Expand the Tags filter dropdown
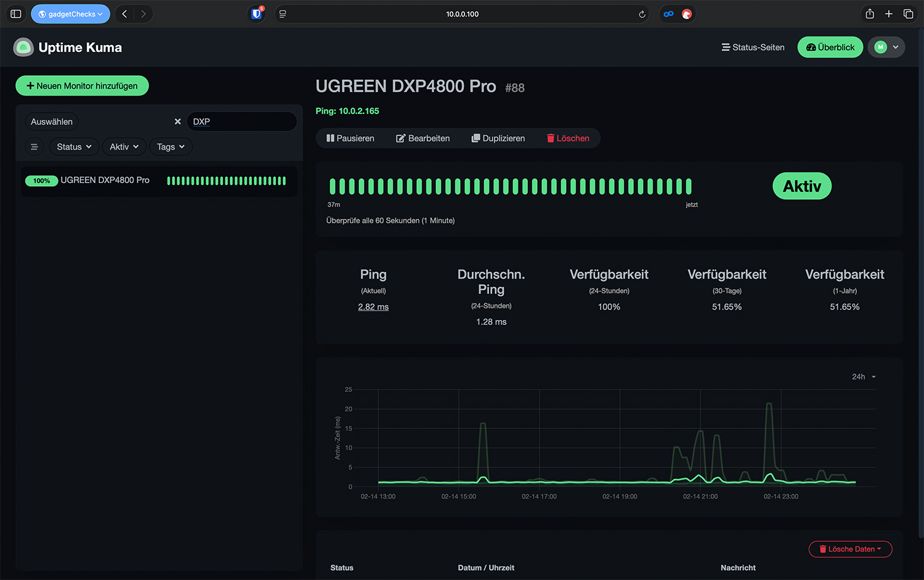The image size is (924, 580). pyautogui.click(x=171, y=147)
